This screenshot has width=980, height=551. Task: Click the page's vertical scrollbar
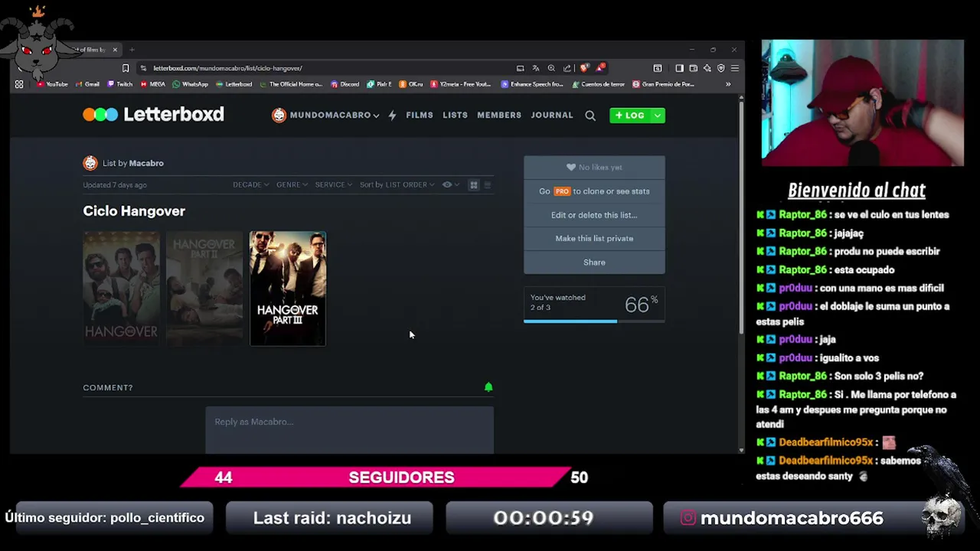pyautogui.click(x=741, y=216)
